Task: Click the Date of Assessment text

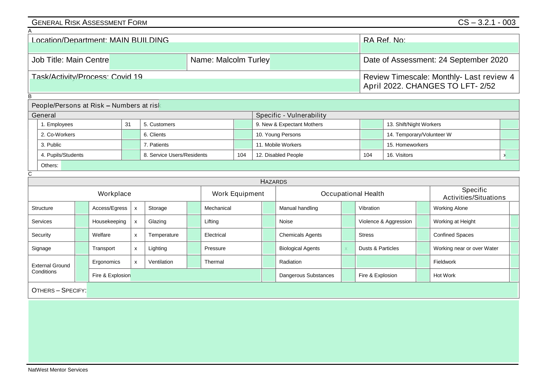Action: 436,60
